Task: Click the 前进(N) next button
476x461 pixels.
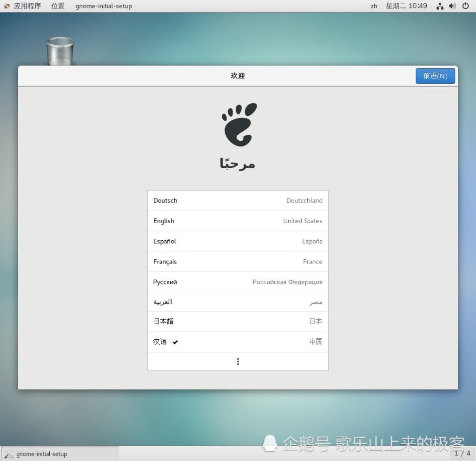Action: [435, 76]
